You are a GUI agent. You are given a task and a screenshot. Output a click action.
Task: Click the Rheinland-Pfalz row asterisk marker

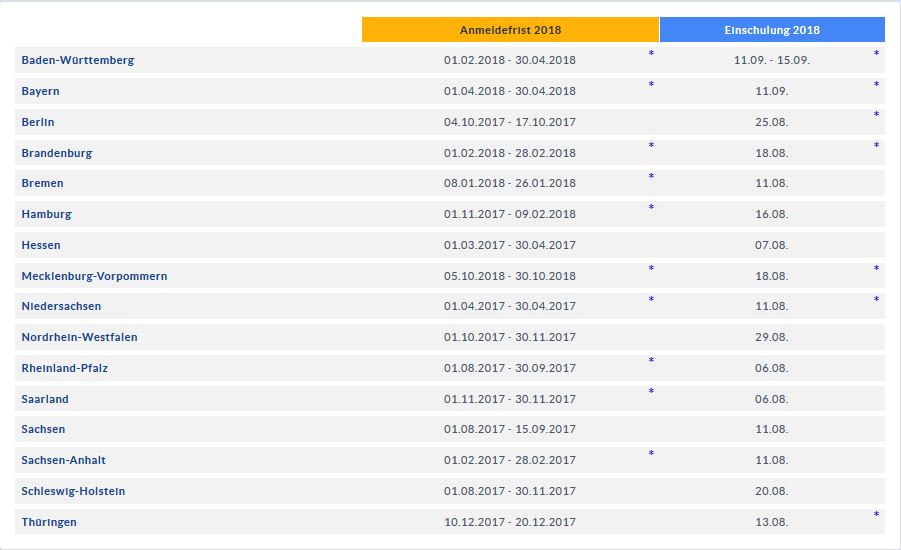(x=651, y=361)
